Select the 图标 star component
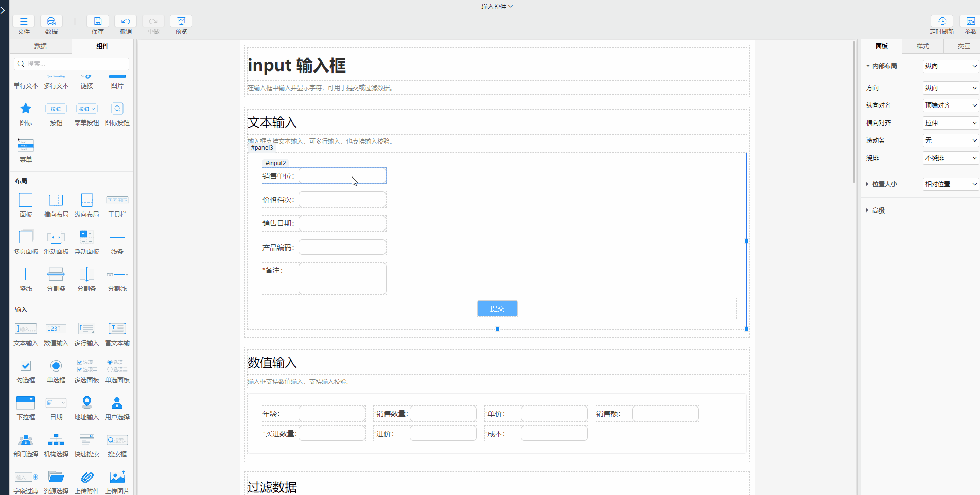The image size is (980, 495). click(x=26, y=109)
